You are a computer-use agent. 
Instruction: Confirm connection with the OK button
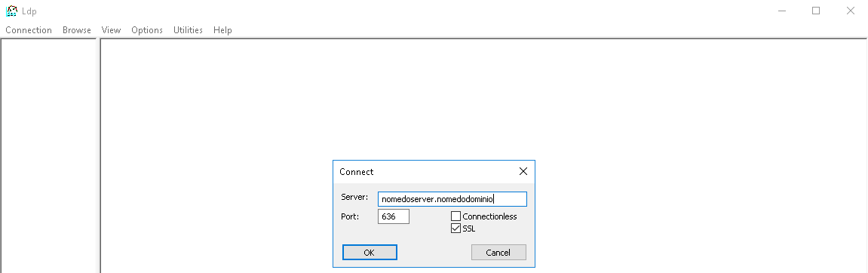click(370, 253)
